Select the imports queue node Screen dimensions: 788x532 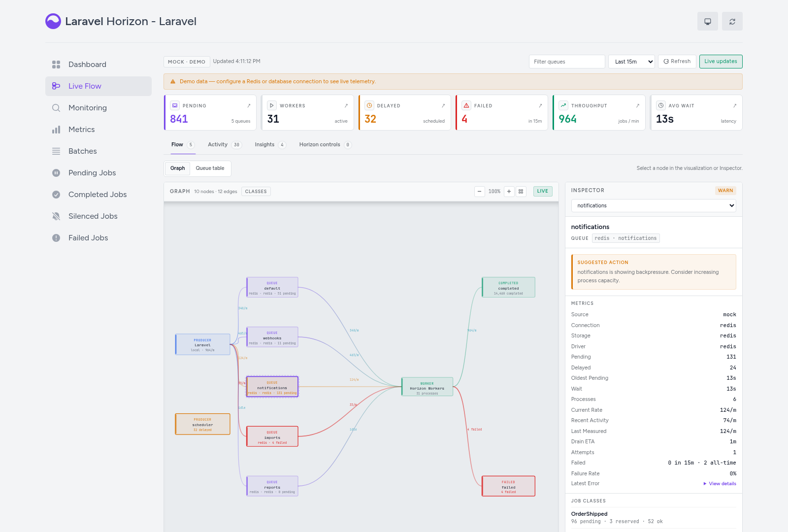pos(272,436)
